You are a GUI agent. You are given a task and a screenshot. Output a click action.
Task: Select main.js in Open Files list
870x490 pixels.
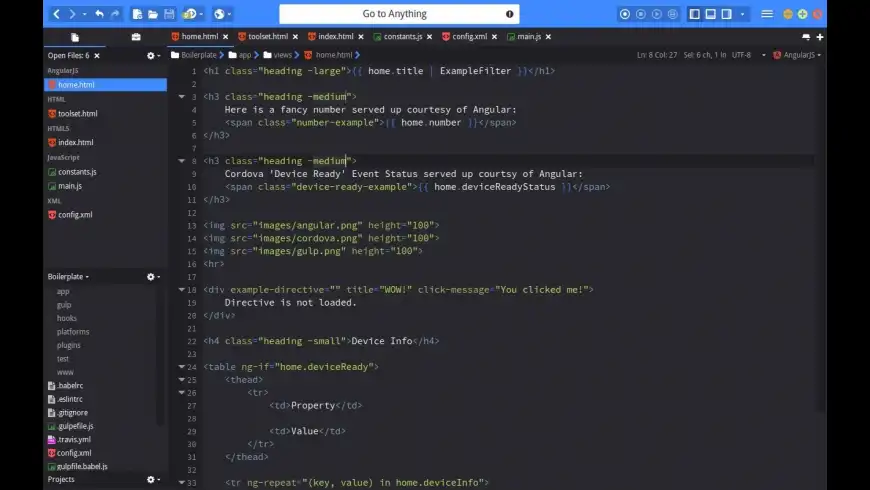(69, 186)
